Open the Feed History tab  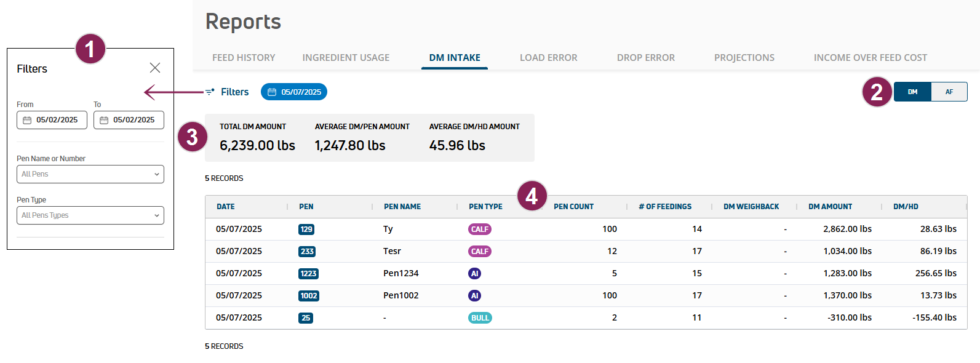(244, 58)
